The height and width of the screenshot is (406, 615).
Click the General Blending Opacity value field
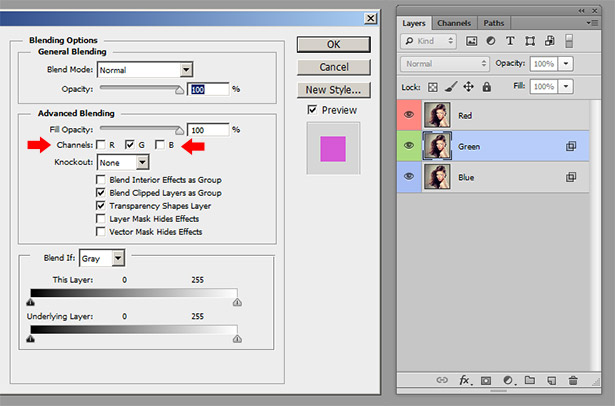coord(208,89)
